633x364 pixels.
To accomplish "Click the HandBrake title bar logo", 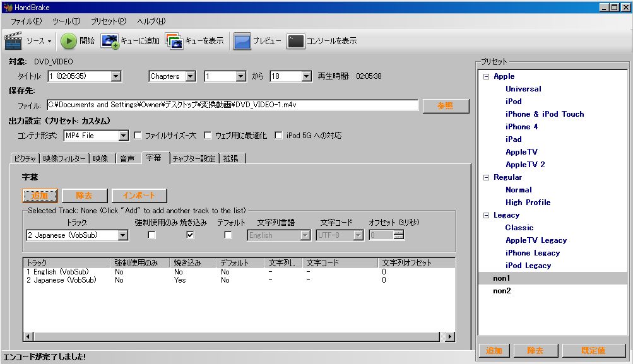I will (8, 8).
